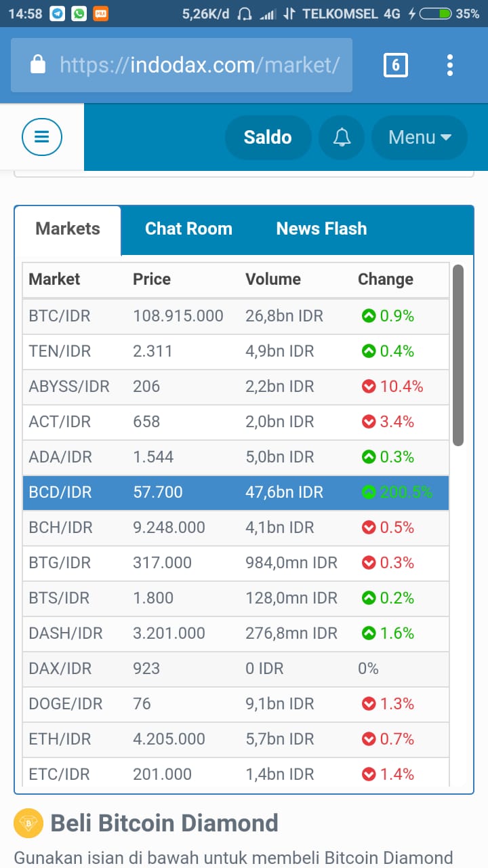
Task: Tap the indodax.com URL address field
Action: pyautogui.click(x=182, y=65)
